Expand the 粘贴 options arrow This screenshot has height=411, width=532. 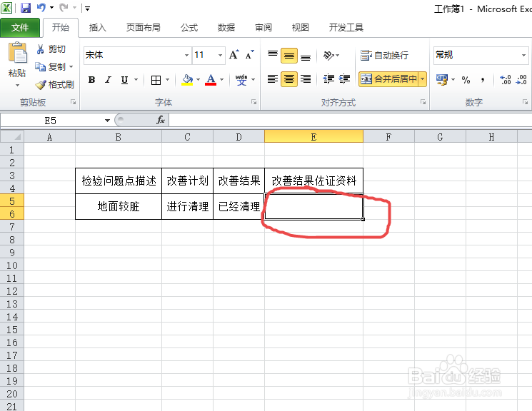click(x=17, y=85)
